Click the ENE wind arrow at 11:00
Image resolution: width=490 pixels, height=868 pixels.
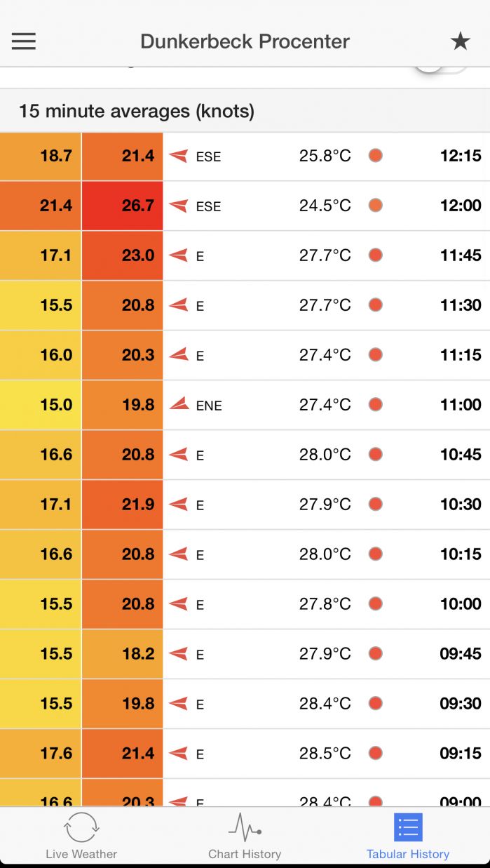(179, 404)
